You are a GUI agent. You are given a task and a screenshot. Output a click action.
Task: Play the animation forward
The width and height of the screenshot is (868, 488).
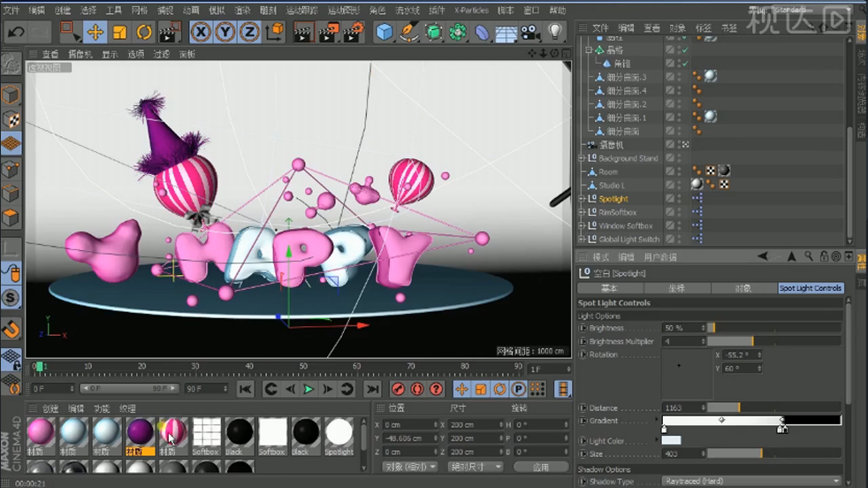[x=308, y=389]
